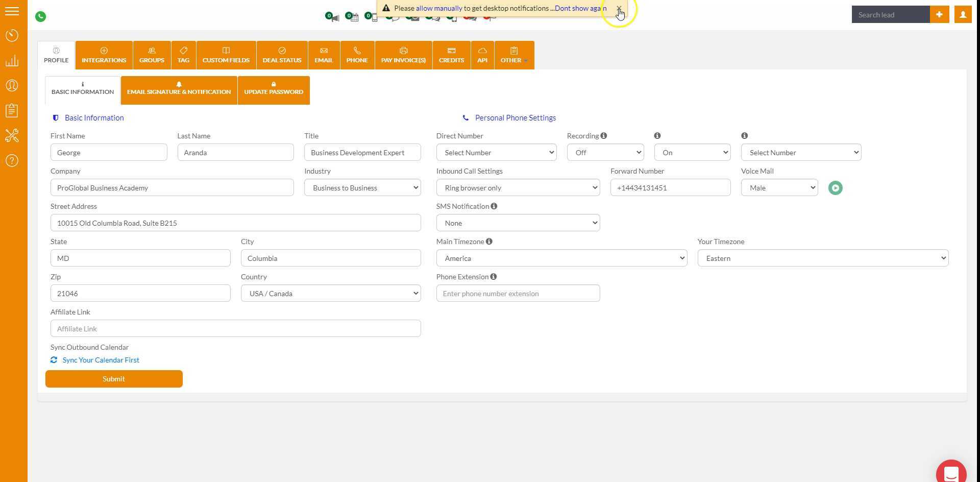Viewport: 980px width, 482px height.
Task: Open the hamburger menu in the sidebar
Action: tap(12, 11)
